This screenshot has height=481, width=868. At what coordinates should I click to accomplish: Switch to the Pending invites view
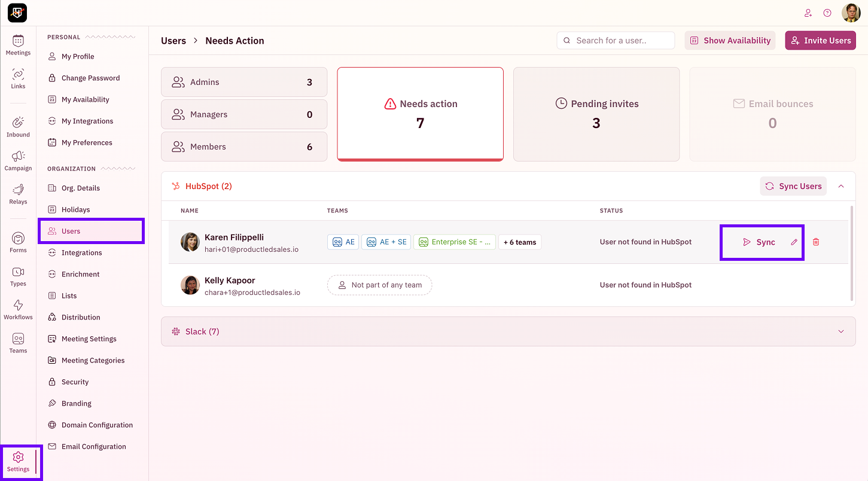596,114
